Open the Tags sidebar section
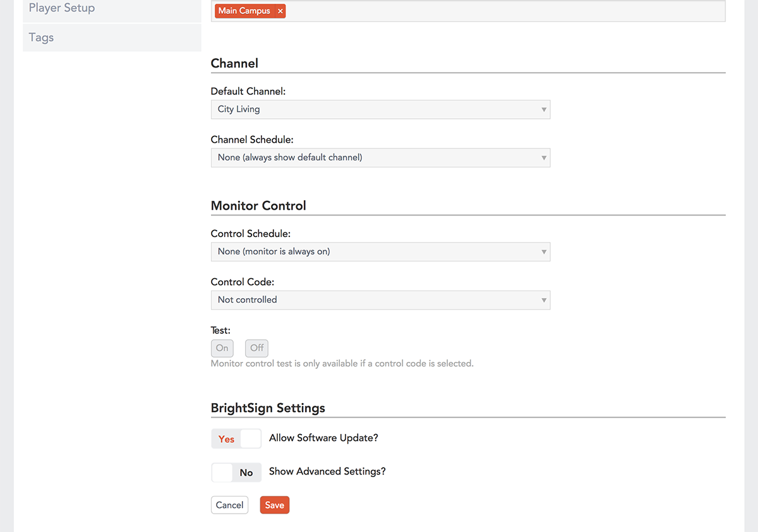The width and height of the screenshot is (758, 532). [x=42, y=37]
